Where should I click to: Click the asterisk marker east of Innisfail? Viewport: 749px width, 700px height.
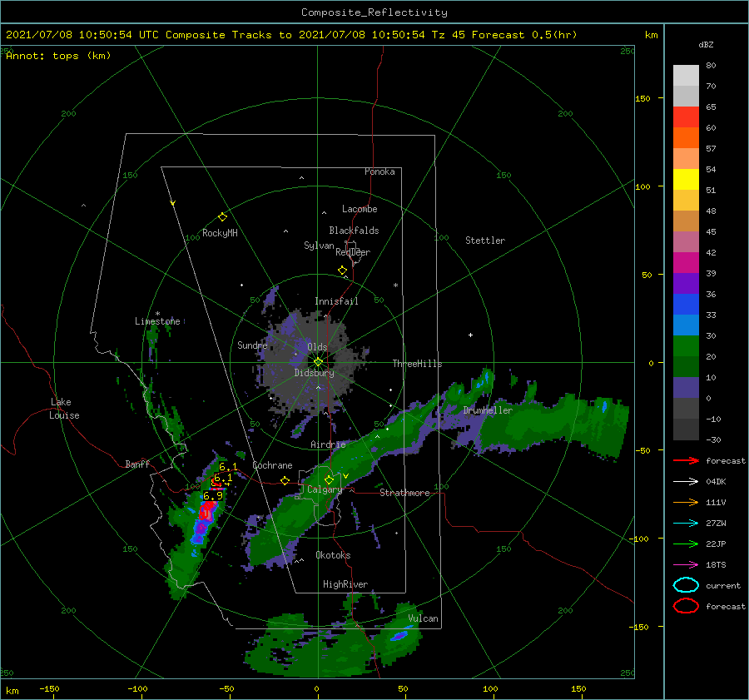[x=395, y=285]
